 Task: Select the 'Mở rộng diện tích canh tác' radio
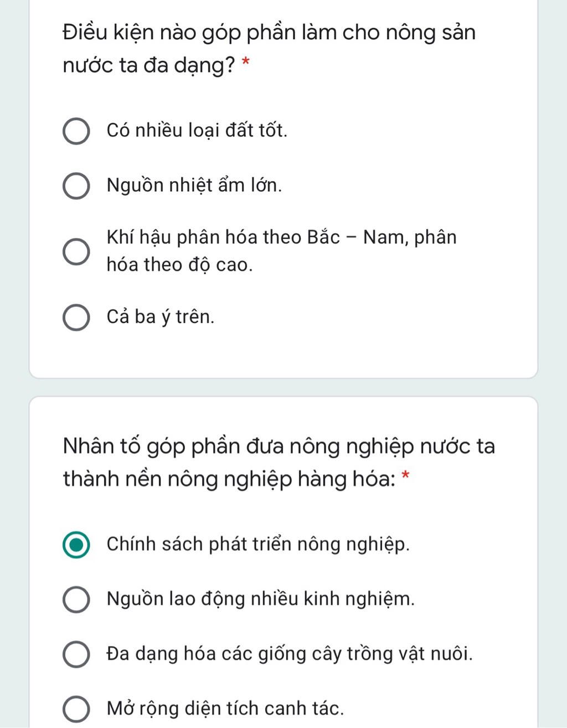76,709
